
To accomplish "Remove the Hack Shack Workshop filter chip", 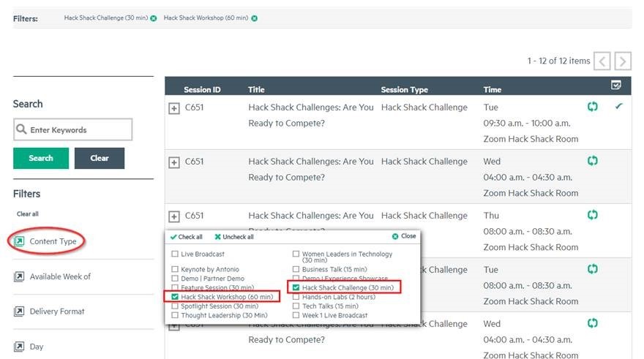I will 254,18.
